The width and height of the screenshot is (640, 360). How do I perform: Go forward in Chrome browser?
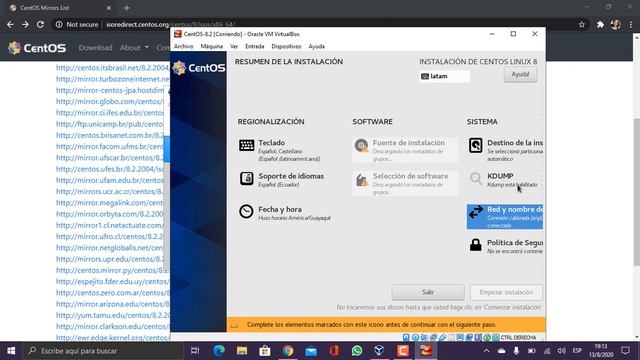[x=25, y=24]
